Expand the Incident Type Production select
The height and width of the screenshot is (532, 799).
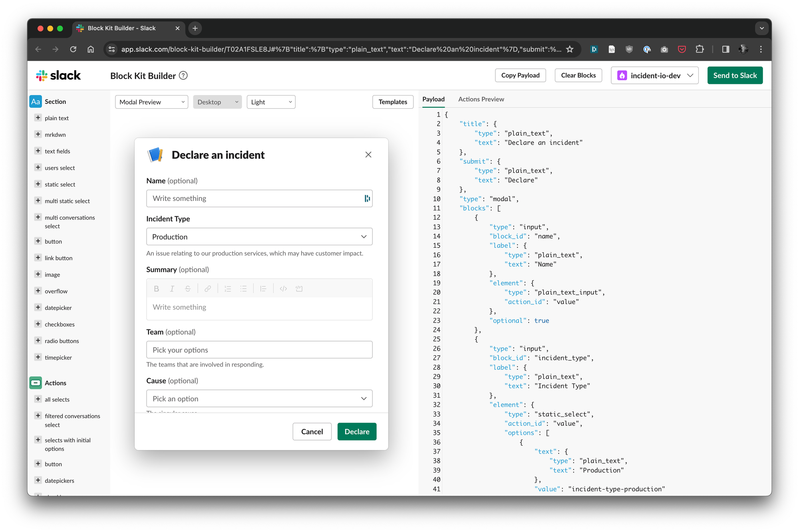(x=259, y=237)
